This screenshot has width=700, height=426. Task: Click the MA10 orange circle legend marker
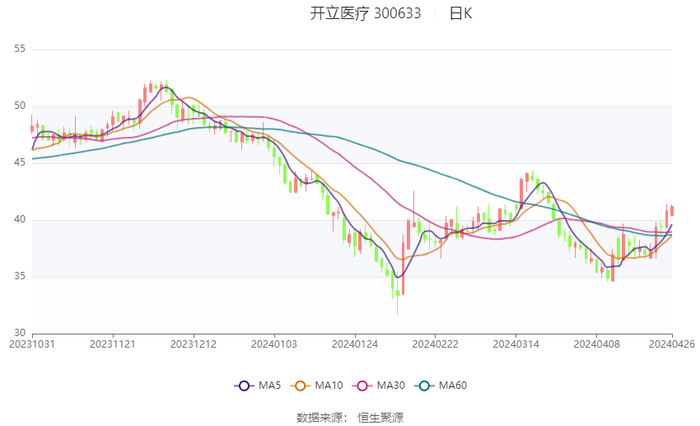click(305, 386)
